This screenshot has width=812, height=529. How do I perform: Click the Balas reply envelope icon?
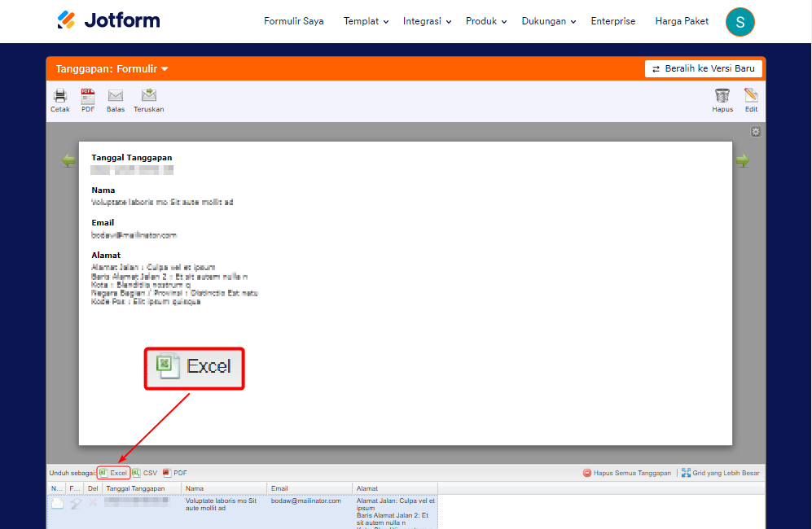(115, 99)
